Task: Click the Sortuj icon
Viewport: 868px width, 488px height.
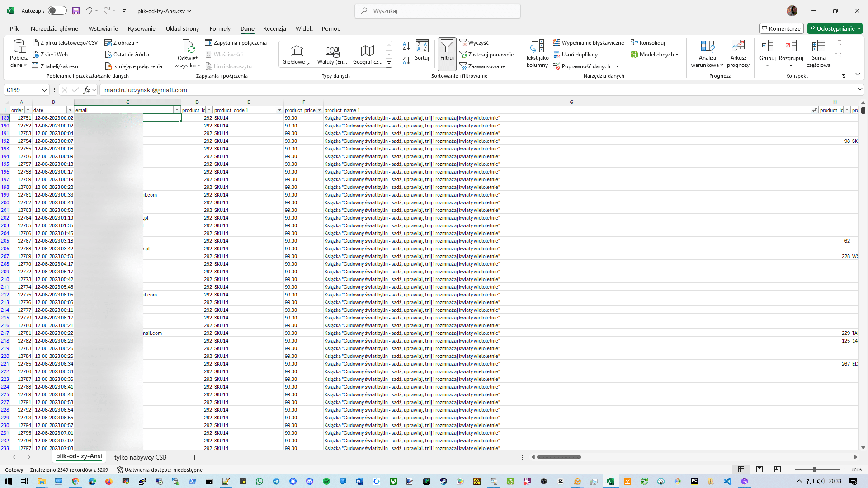Action: 422,46
